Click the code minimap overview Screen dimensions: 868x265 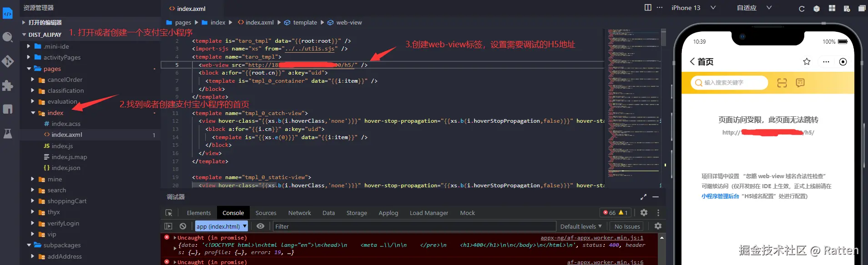tap(633, 105)
